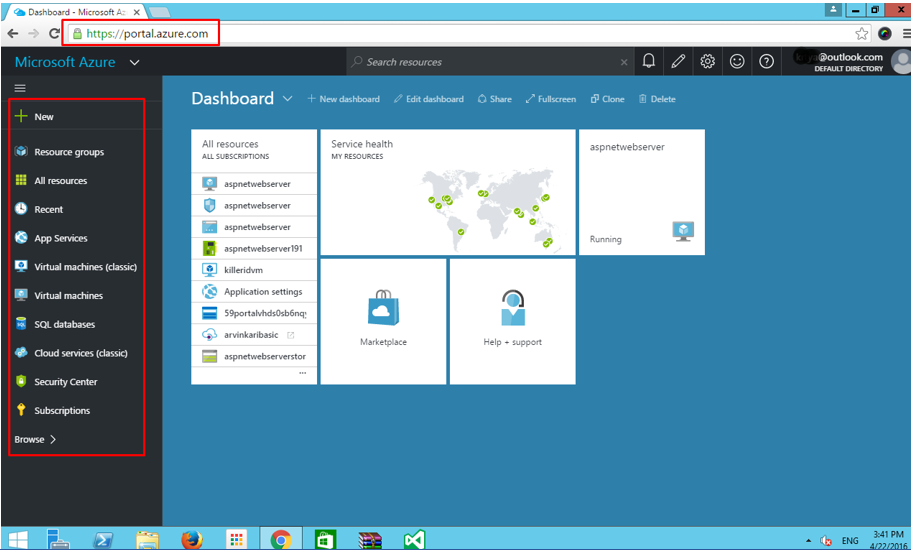Click the ENG language indicator
The height and width of the screenshot is (550, 911).
tap(850, 541)
